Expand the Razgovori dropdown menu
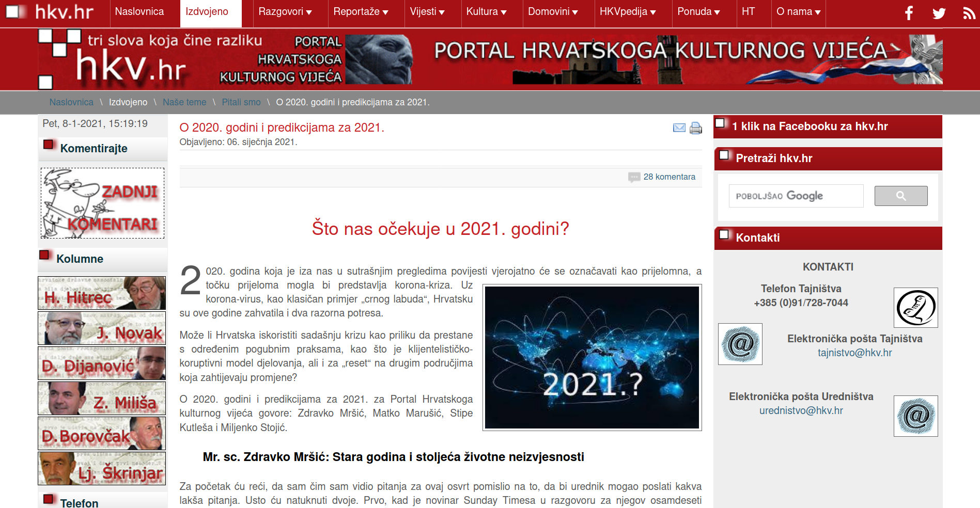The height and width of the screenshot is (508, 980). [285, 12]
